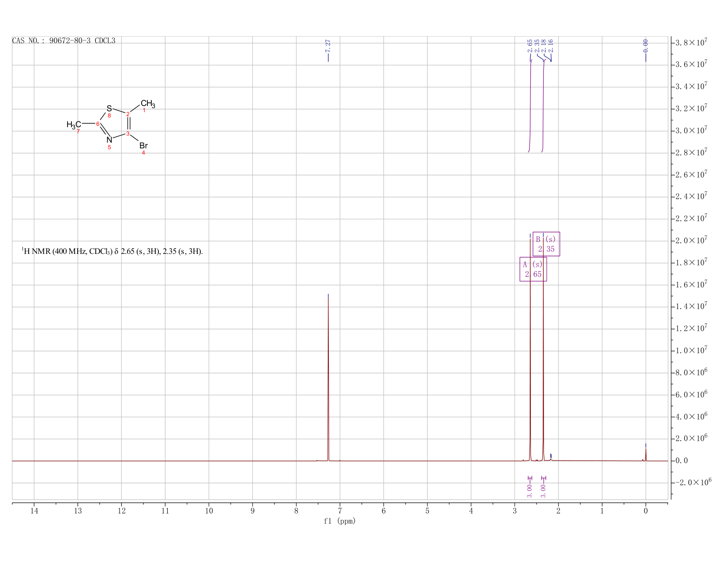Image resolution: width=728 pixels, height=563 pixels.
Task: Click the Br atom in the structure
Action: 143,146
